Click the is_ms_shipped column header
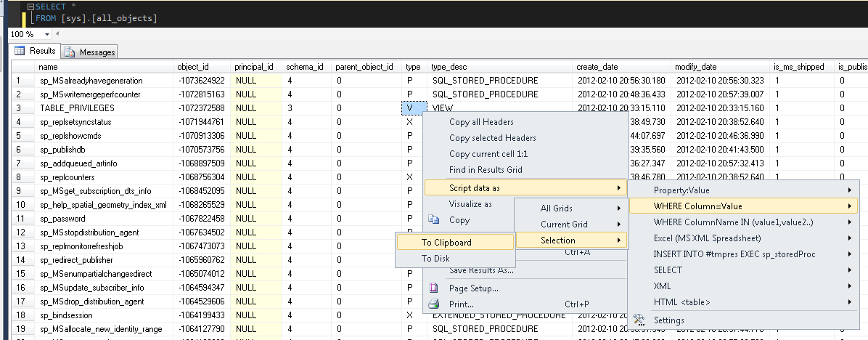This screenshot has height=340, width=868. tap(802, 67)
